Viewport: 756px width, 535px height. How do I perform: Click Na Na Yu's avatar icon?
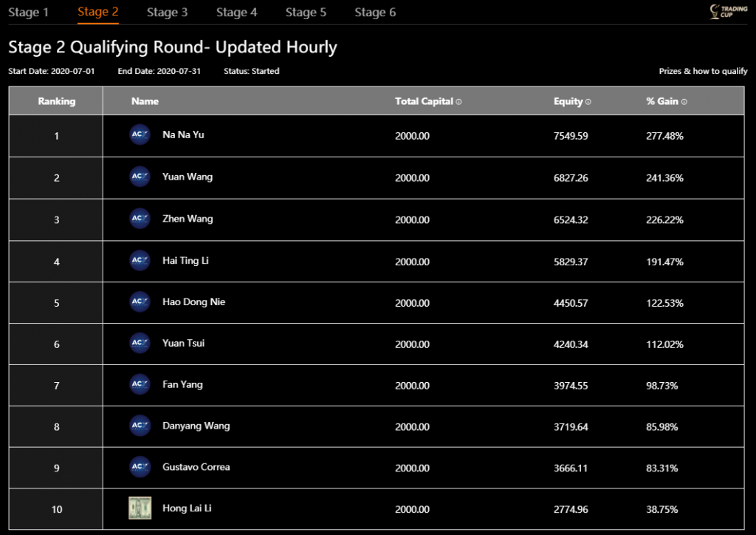(x=140, y=135)
